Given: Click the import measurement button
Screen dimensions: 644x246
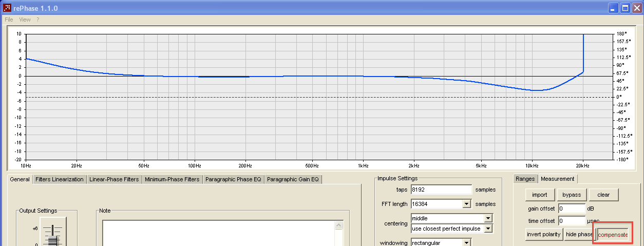Looking at the screenshot, I should click(x=539, y=195).
